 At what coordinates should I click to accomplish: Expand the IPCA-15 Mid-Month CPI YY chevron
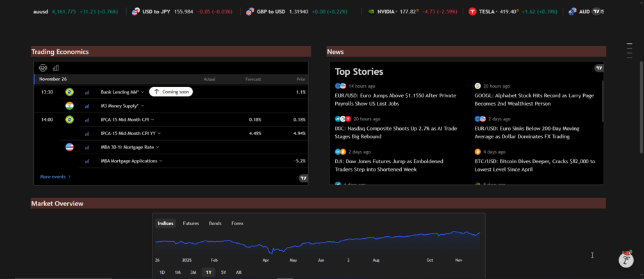pyautogui.click(x=160, y=133)
